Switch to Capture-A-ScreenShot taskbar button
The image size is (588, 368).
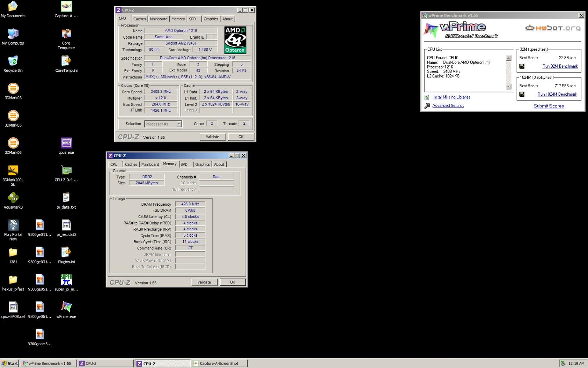219,363
